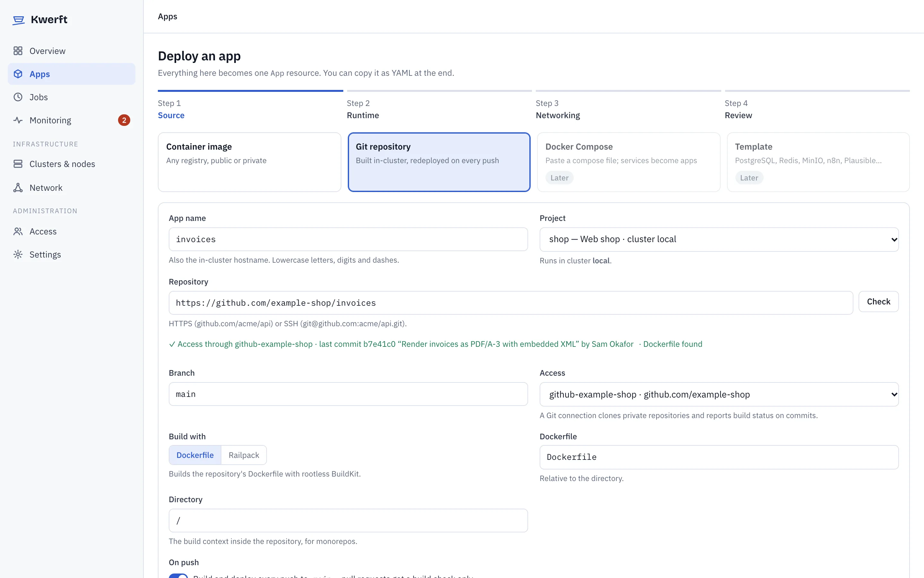Viewport: 924px width, 578px height.
Task: Click the Kwerft logo icon
Action: [18, 20]
